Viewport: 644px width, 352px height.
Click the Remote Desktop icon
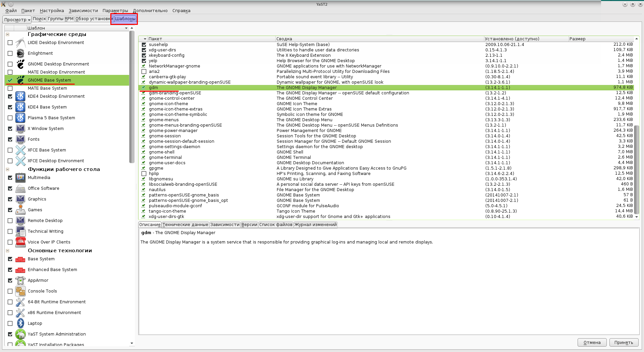point(20,221)
